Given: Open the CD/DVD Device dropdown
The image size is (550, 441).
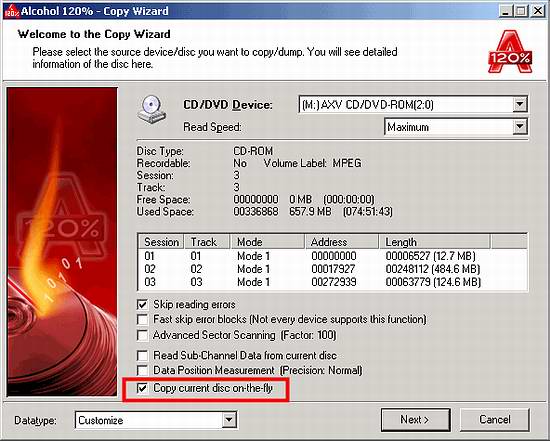Looking at the screenshot, I should tap(519, 105).
